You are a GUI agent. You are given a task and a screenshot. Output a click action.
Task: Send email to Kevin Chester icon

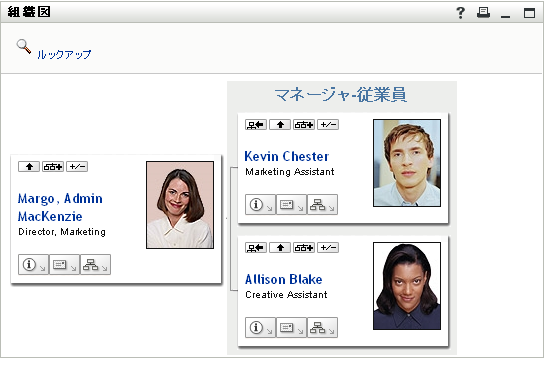point(291,204)
